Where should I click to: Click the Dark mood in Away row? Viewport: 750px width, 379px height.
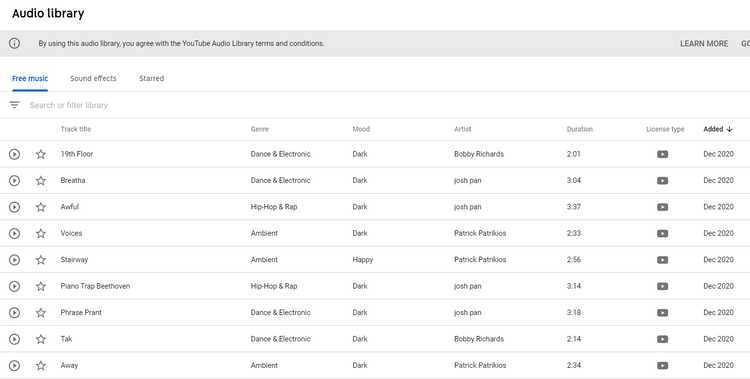tap(360, 365)
